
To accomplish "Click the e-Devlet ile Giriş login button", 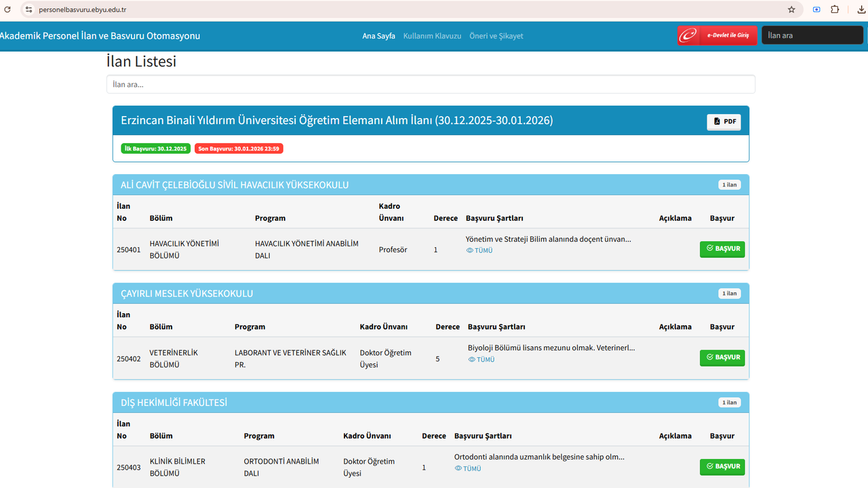I will tap(717, 35).
